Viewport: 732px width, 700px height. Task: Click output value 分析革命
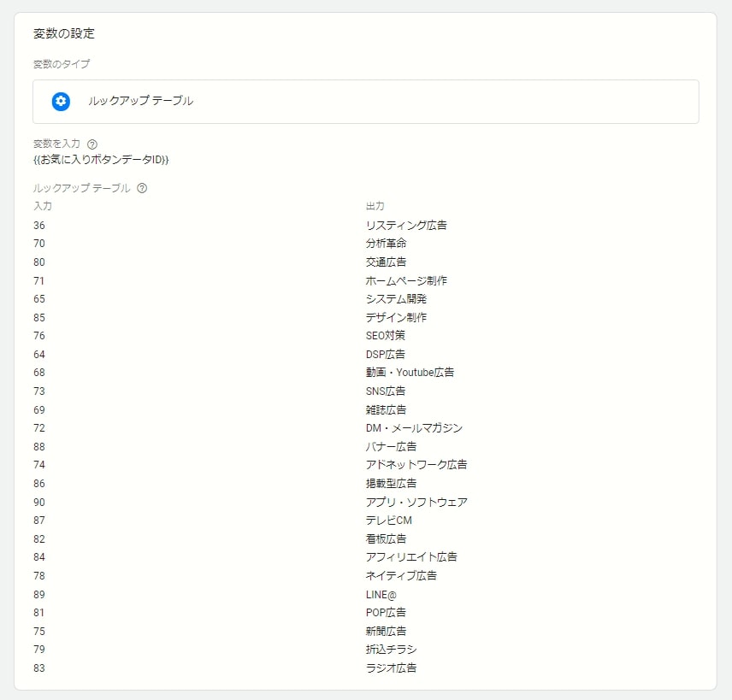(386, 243)
